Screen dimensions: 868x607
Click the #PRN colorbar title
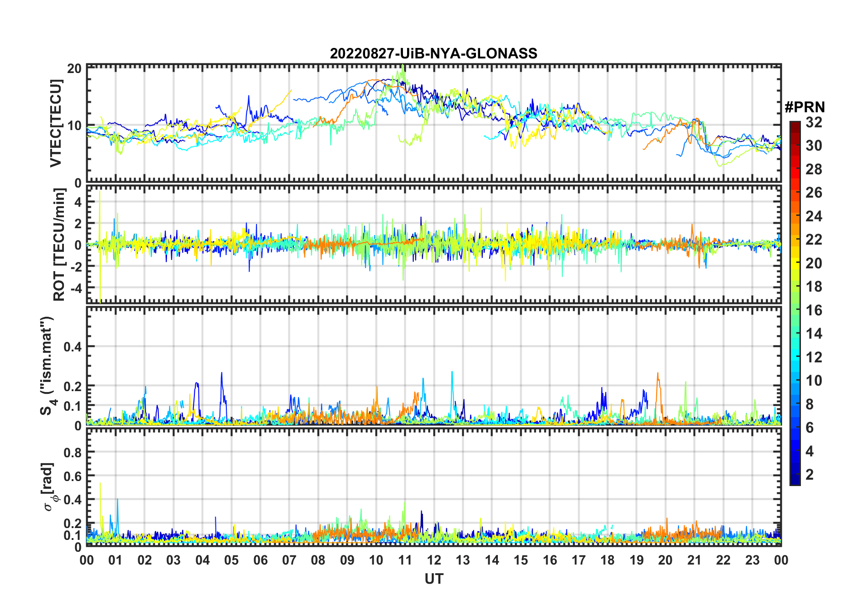pos(805,107)
